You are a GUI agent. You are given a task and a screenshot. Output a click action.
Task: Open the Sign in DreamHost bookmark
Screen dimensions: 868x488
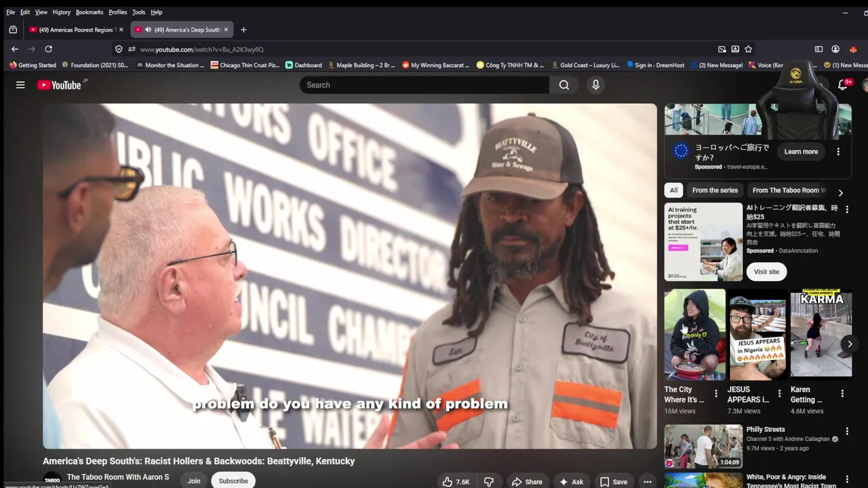656,65
